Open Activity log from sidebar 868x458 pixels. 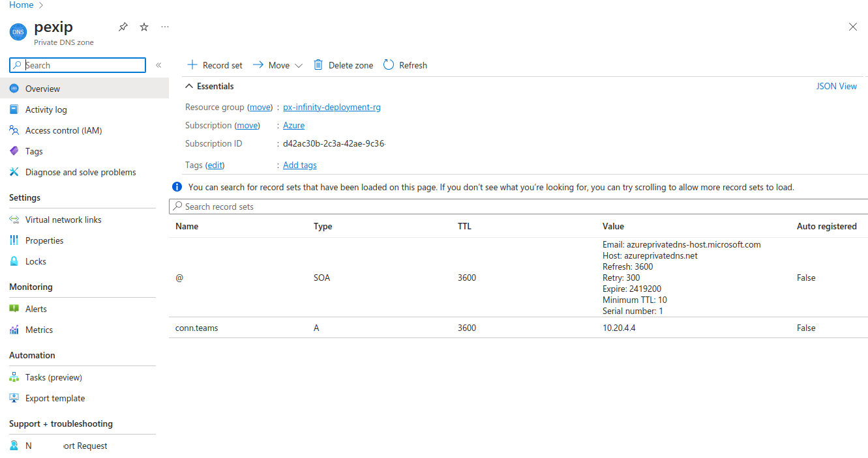pos(46,109)
